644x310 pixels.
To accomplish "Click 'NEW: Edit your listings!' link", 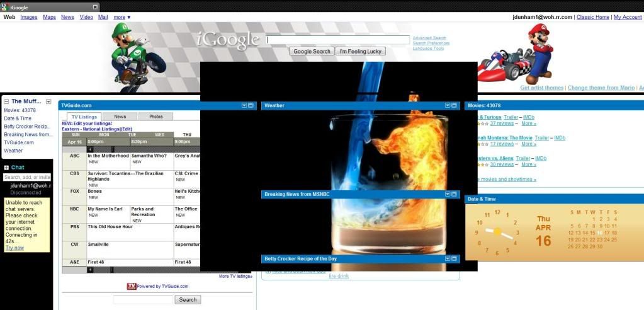I will pos(87,123).
